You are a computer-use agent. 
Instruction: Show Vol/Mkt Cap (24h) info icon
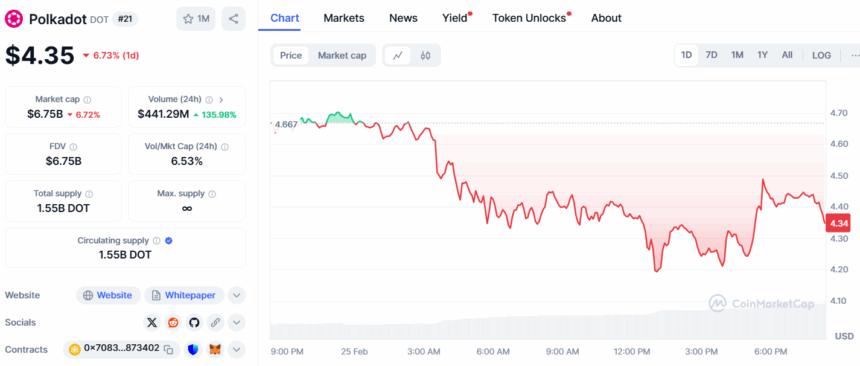(x=225, y=147)
